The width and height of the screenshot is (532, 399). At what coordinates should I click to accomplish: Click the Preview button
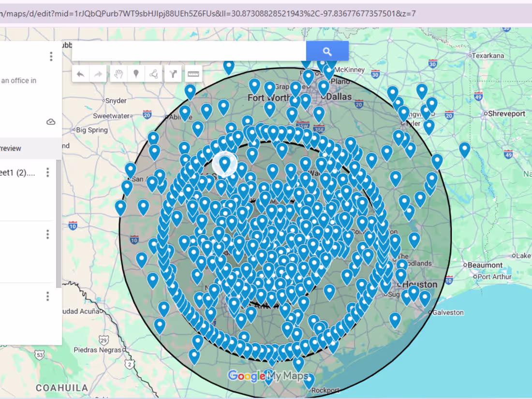click(x=10, y=148)
